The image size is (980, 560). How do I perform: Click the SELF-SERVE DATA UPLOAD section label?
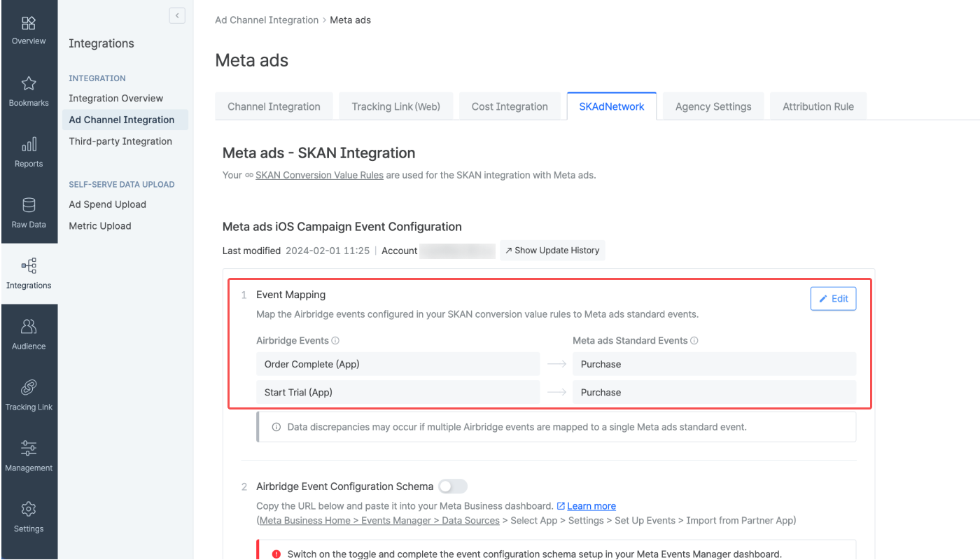[122, 185]
